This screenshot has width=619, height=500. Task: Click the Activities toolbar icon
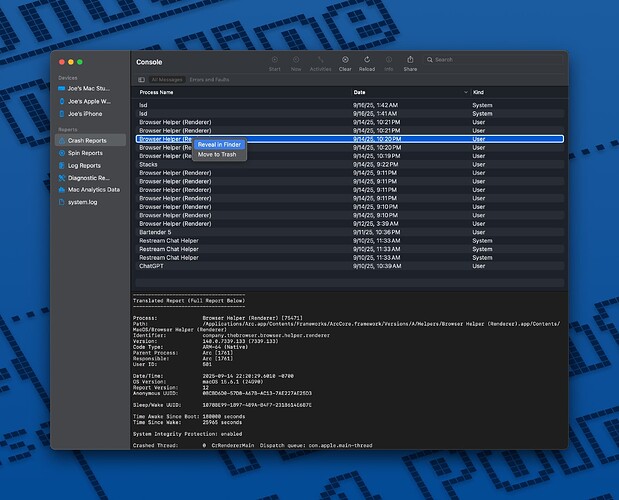(x=320, y=62)
